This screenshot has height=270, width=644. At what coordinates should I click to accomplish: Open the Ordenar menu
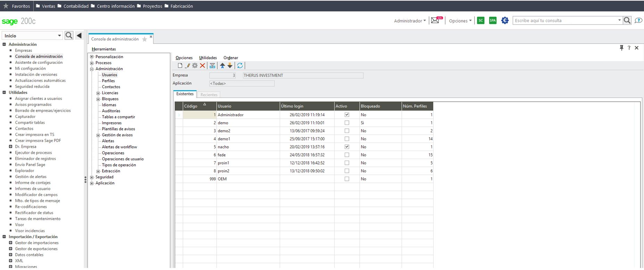pos(231,58)
